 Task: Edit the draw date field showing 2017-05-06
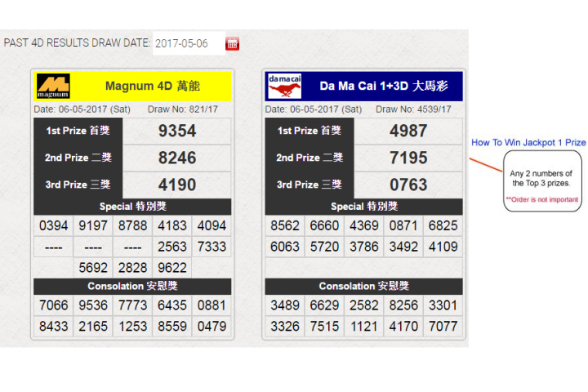tap(189, 43)
